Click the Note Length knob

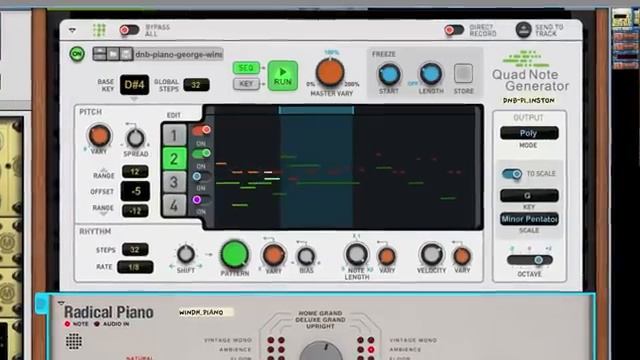(x=356, y=255)
